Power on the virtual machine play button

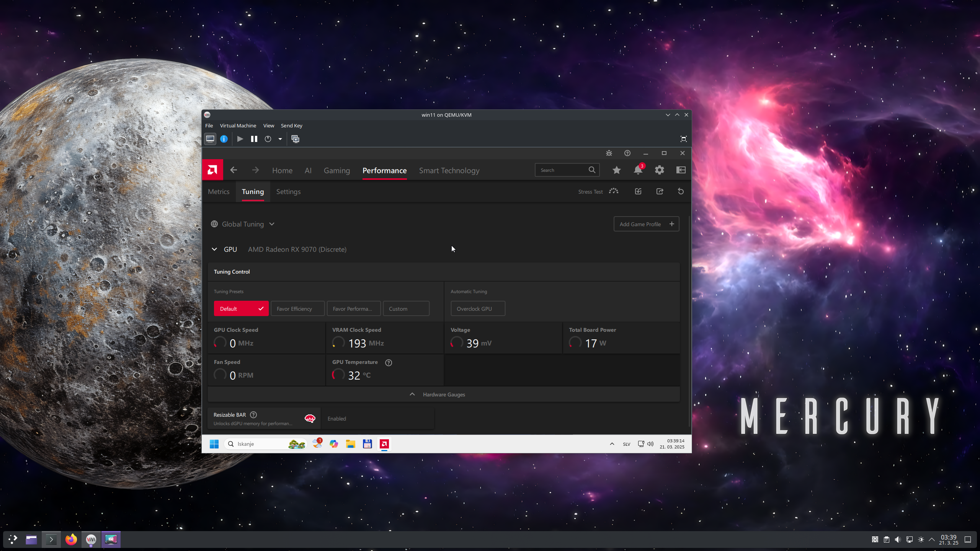click(240, 139)
